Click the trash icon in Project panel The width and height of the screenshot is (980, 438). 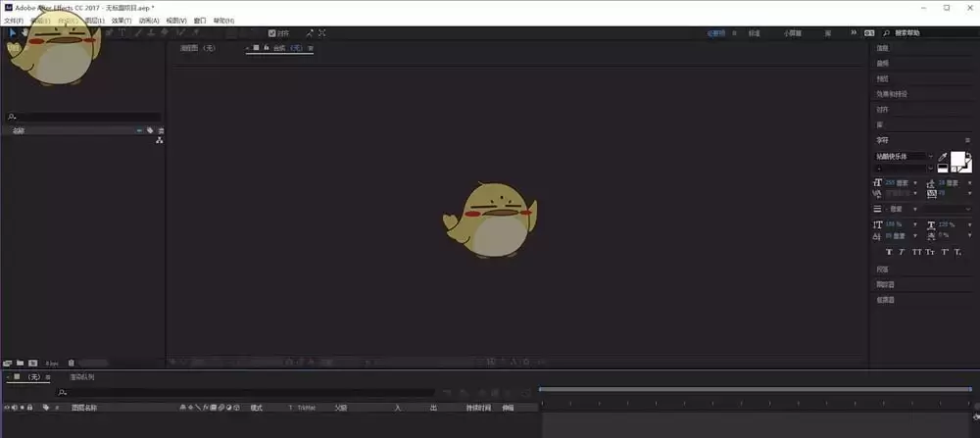click(x=72, y=363)
